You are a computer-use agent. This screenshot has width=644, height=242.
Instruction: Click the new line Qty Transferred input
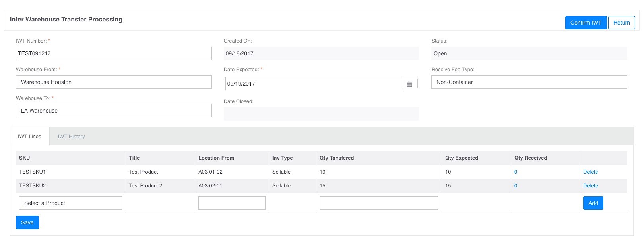(x=378, y=203)
